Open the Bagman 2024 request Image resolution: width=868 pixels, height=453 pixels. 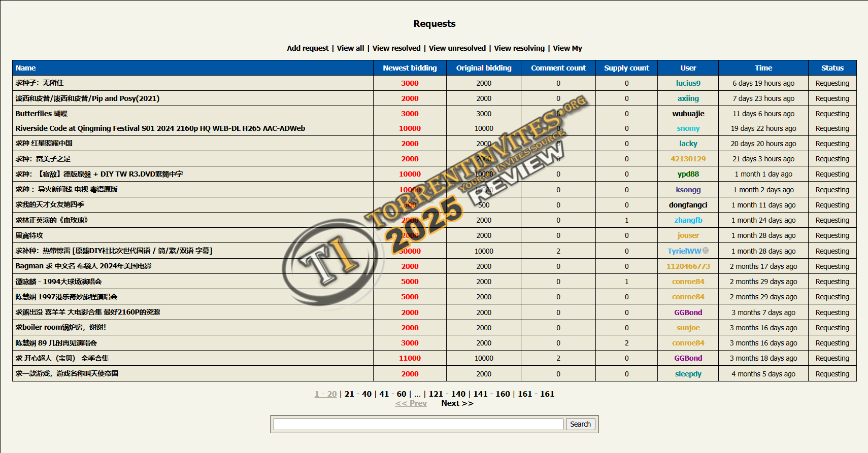point(83,266)
